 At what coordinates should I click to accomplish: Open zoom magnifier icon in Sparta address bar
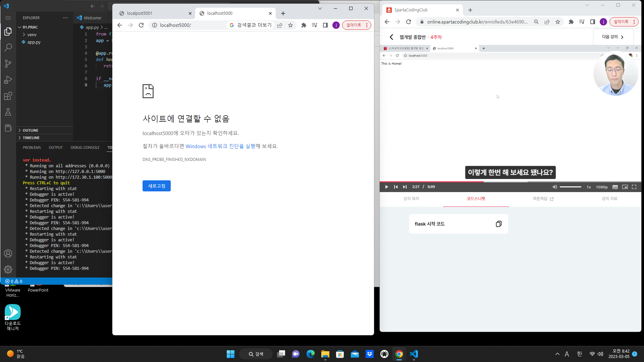(536, 22)
